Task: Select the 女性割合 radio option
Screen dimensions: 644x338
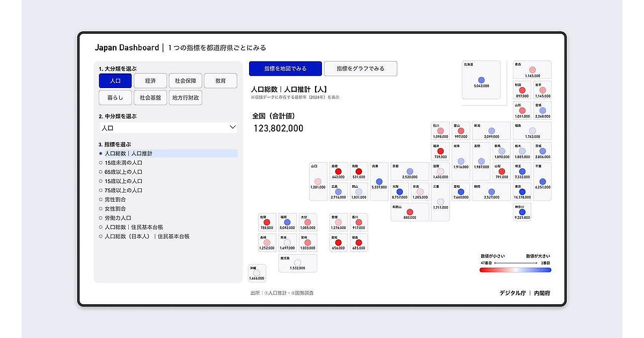Action: pos(100,209)
